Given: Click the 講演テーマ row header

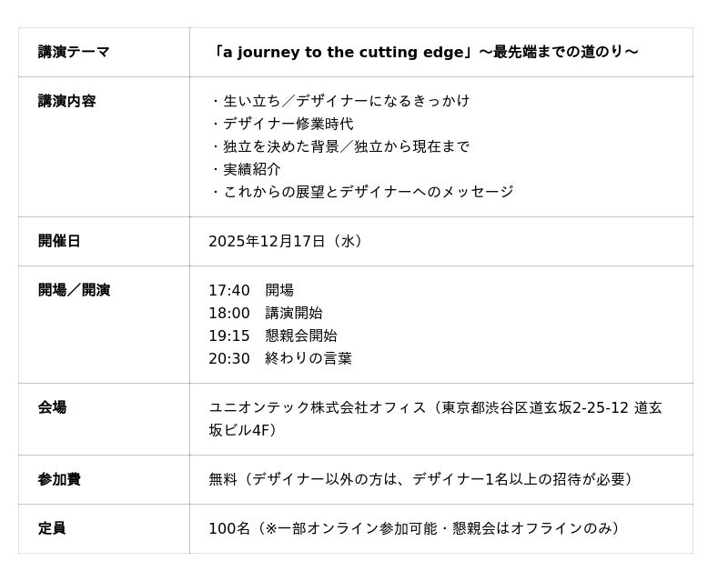Looking at the screenshot, I should coord(74,52).
